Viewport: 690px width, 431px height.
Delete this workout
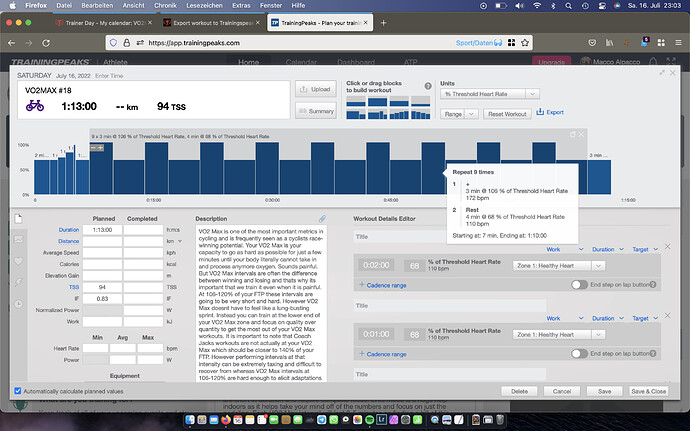pos(519,391)
